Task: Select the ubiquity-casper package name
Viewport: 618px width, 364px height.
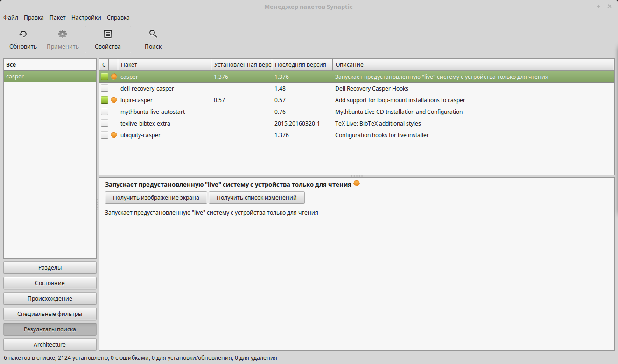Action: [140, 135]
